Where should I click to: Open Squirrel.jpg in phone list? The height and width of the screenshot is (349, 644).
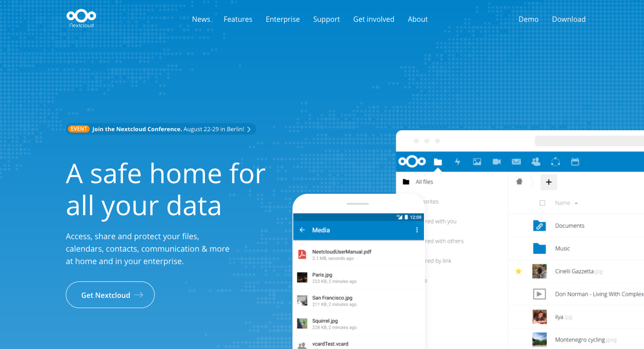click(x=359, y=324)
